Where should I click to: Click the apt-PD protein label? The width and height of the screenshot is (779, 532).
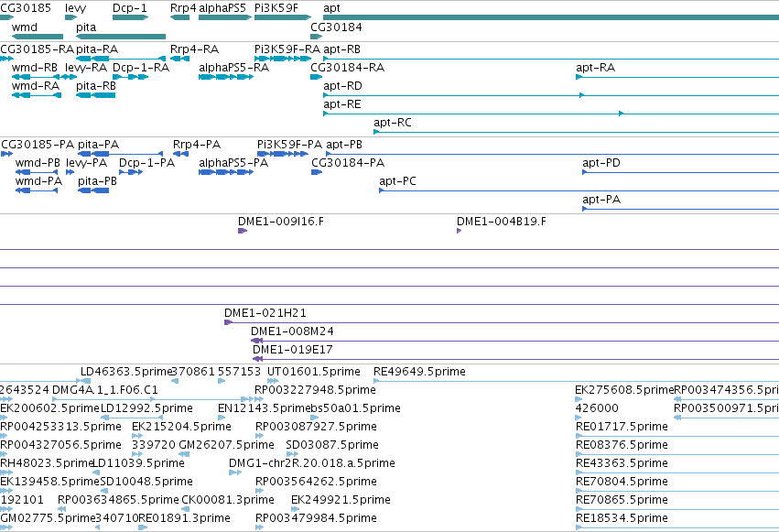point(601,163)
